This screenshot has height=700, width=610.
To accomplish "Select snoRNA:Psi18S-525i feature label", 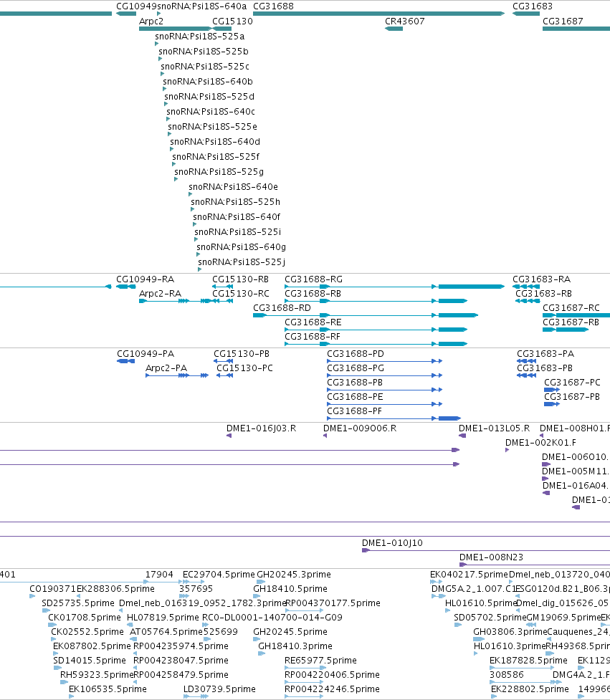I will pyautogui.click(x=237, y=231).
